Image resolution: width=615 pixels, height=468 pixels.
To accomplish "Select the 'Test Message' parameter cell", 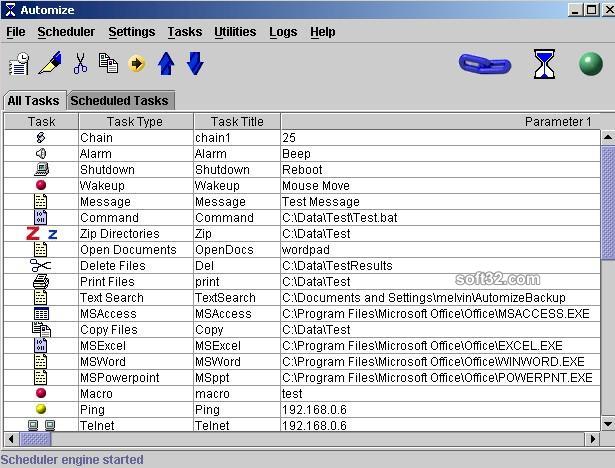I will click(440, 202).
